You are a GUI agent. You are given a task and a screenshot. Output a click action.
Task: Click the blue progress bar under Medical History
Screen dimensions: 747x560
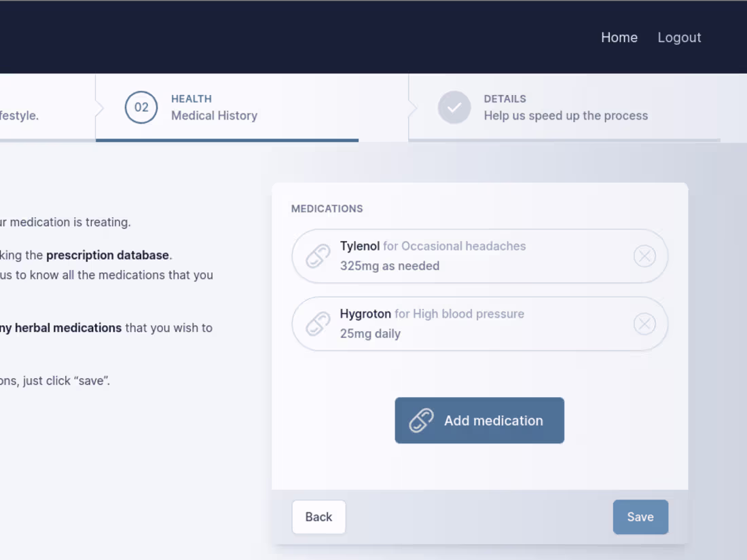227,140
